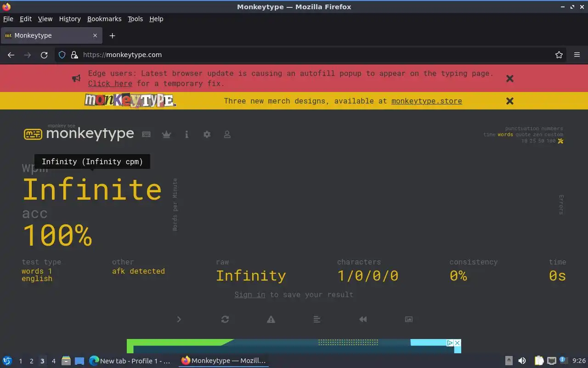The width and height of the screenshot is (588, 368).
Task: Open the clipboard manager tray icon
Action: click(x=539, y=361)
